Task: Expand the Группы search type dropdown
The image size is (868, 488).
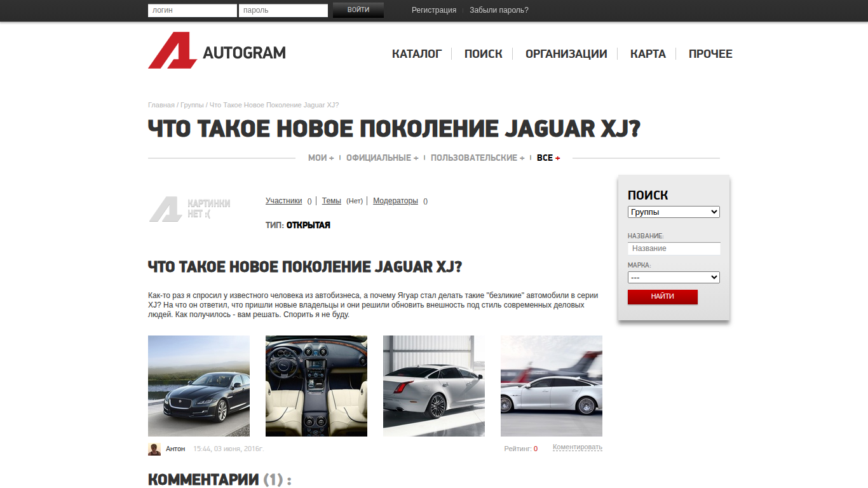Action: pos(674,212)
